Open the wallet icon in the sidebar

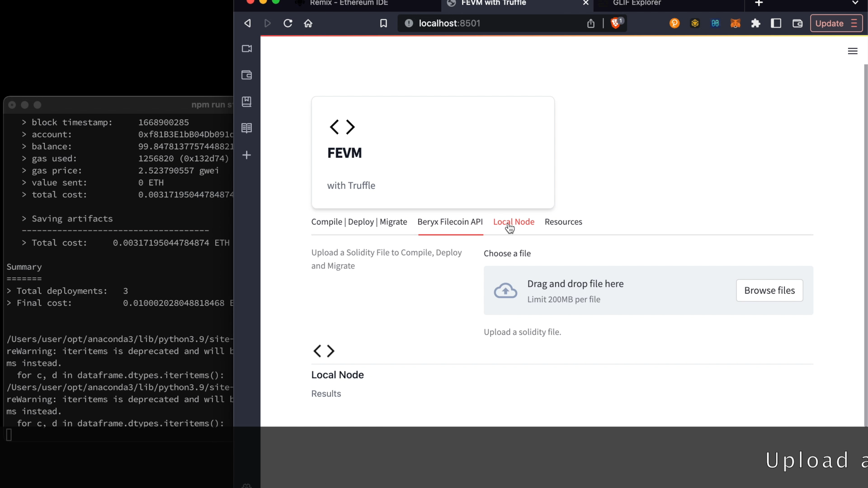coord(246,75)
